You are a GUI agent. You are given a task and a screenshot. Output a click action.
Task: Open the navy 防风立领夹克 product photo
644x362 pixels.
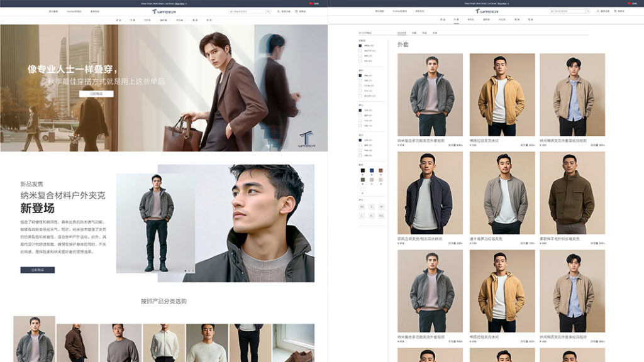(x=430, y=193)
